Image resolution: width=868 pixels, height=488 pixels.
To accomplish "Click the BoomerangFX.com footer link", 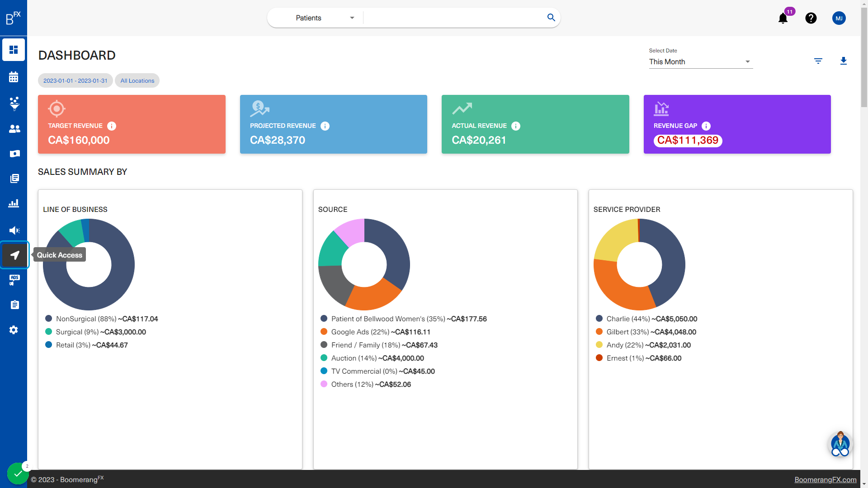I will (x=826, y=480).
